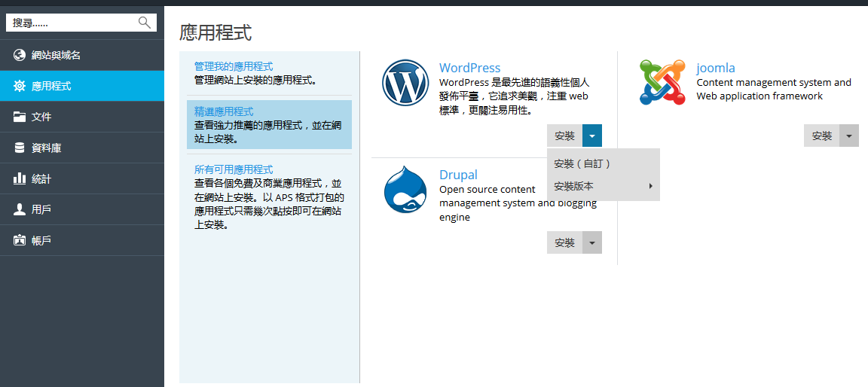Open the 管理我的應用程式 link
868x387 pixels.
[x=234, y=66]
